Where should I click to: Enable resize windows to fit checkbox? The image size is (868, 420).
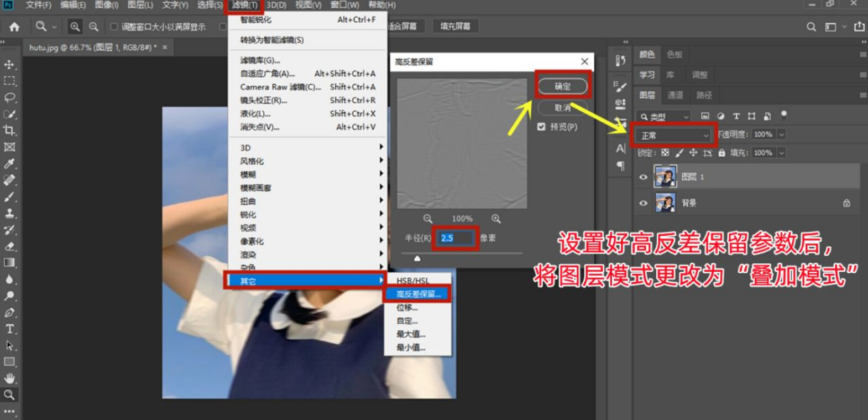114,27
